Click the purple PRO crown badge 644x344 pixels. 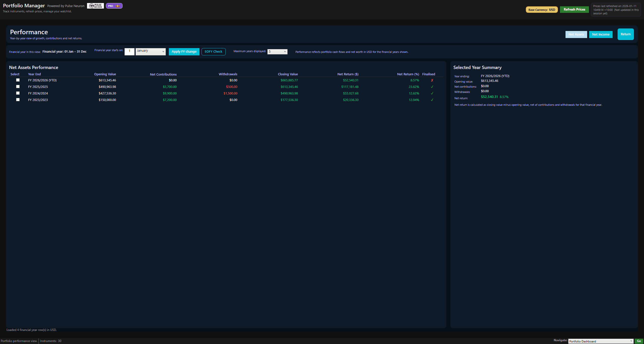coord(114,6)
